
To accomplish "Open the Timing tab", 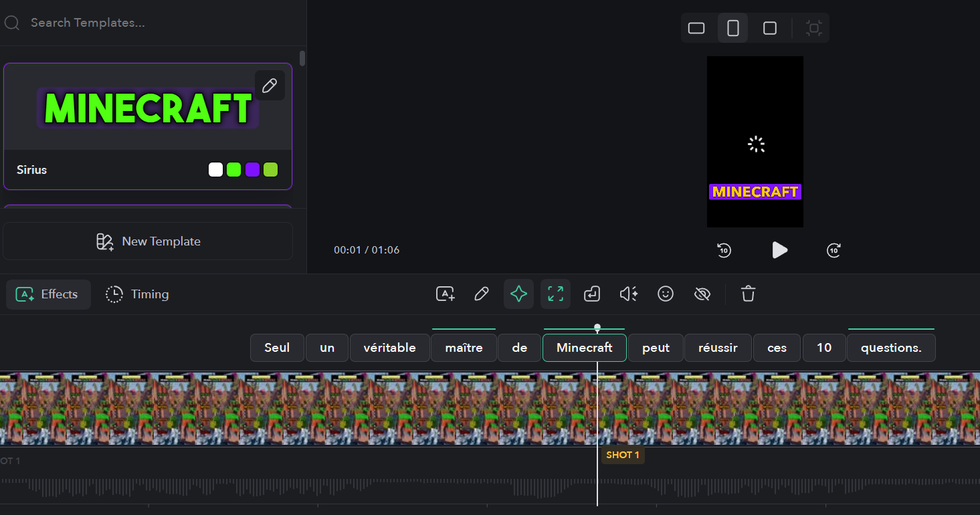I will point(137,294).
